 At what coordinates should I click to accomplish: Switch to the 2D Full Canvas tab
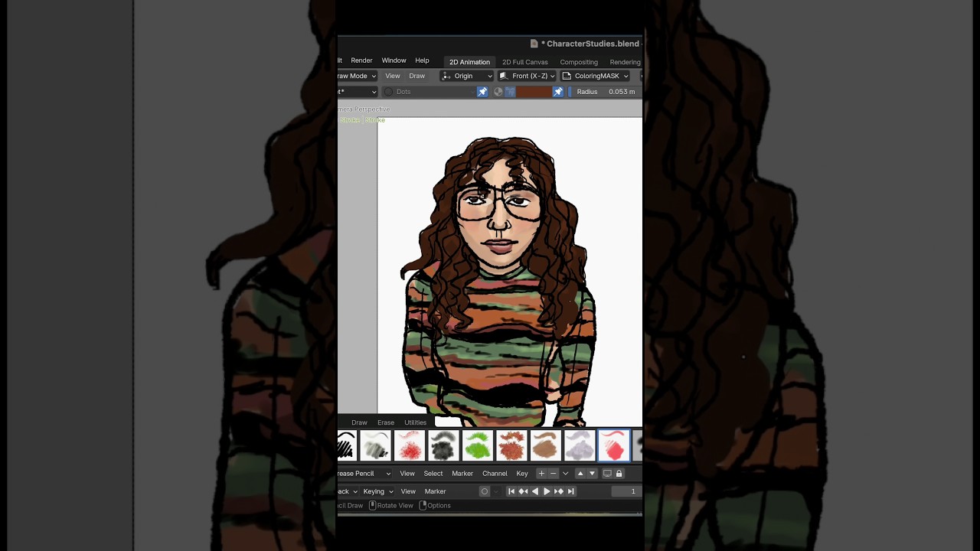525,62
